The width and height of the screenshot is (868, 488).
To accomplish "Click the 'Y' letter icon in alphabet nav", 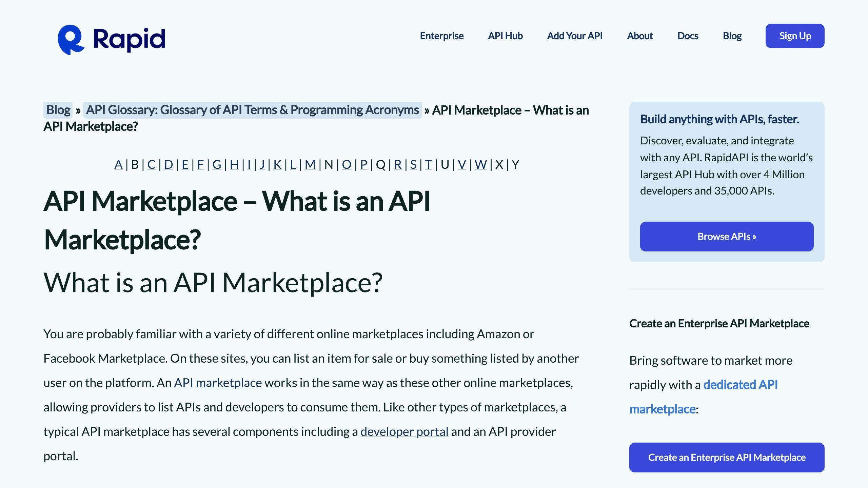I will [x=516, y=164].
